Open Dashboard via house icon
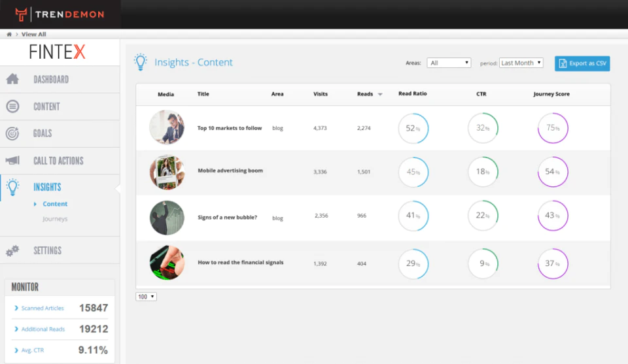The height and width of the screenshot is (364, 628). pos(12,79)
